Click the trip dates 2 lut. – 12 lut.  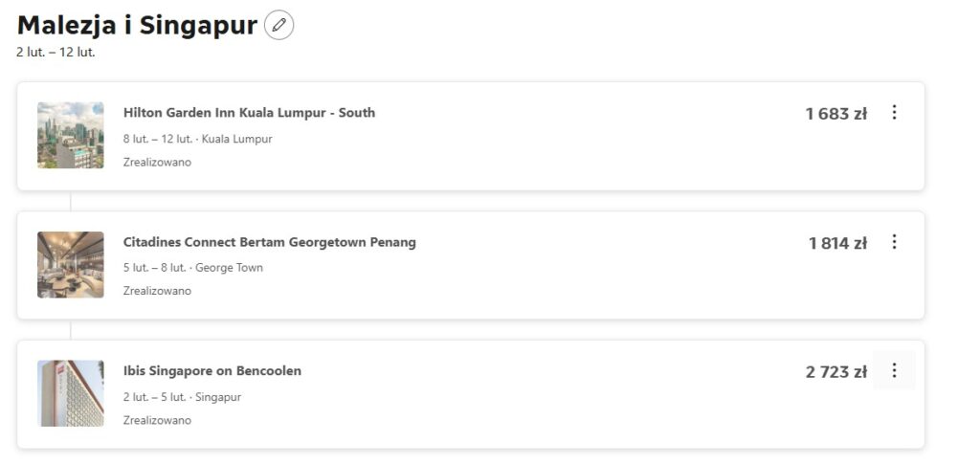[56, 52]
